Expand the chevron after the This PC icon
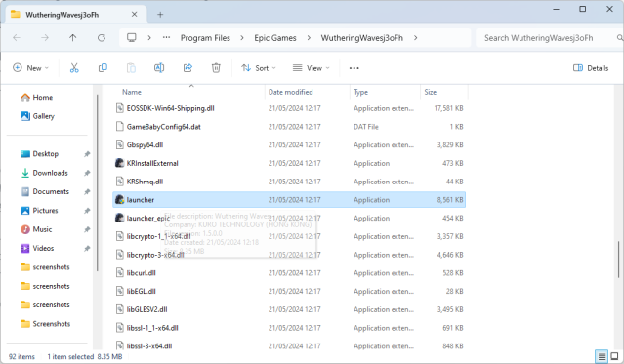 149,38
